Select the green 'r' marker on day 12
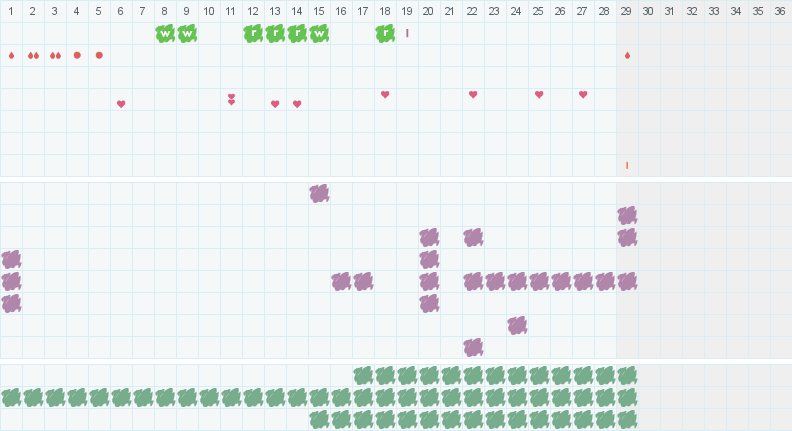792x431 pixels. pos(253,34)
